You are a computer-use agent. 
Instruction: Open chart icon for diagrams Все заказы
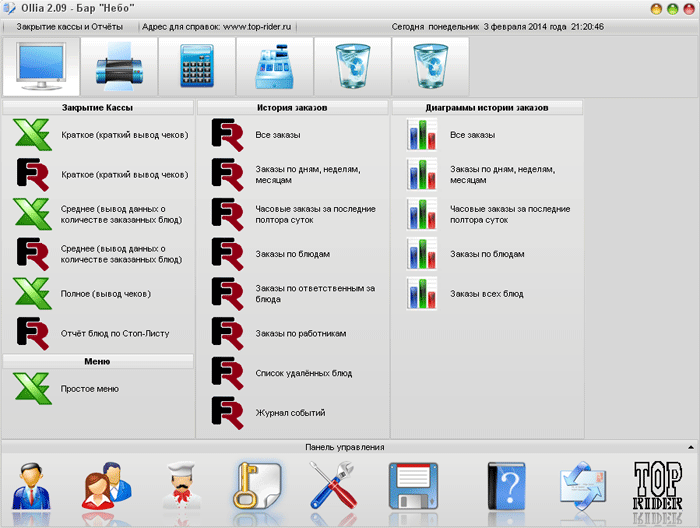421,135
